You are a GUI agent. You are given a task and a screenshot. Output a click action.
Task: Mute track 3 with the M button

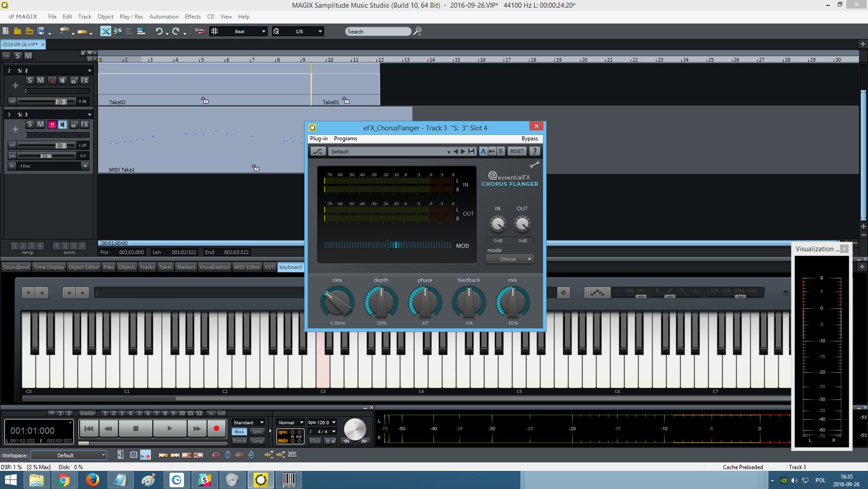pyautogui.click(x=40, y=124)
